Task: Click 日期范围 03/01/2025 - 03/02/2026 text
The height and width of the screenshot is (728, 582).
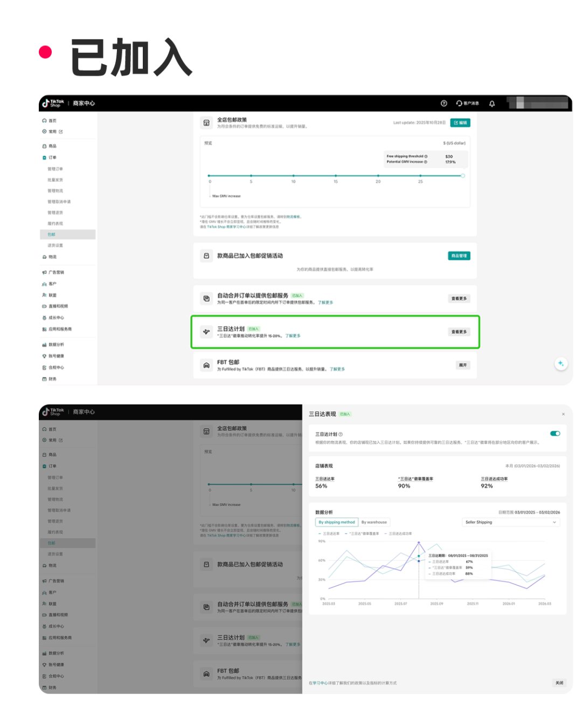Action: click(529, 512)
